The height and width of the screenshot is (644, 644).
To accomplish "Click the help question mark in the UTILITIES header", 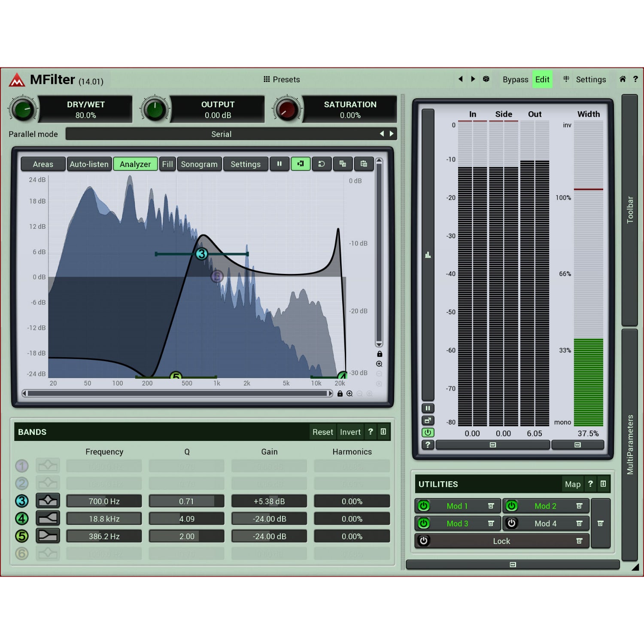I will point(590,484).
